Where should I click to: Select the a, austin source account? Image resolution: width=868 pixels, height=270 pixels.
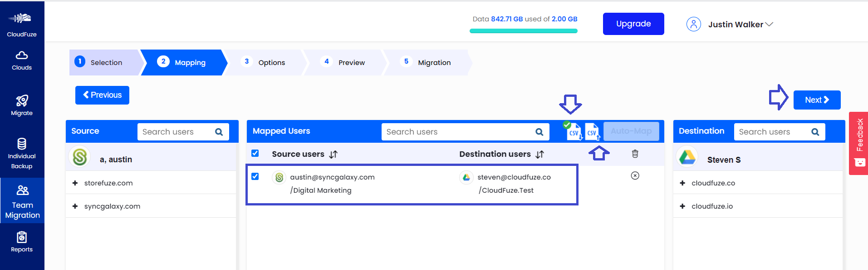151,157
